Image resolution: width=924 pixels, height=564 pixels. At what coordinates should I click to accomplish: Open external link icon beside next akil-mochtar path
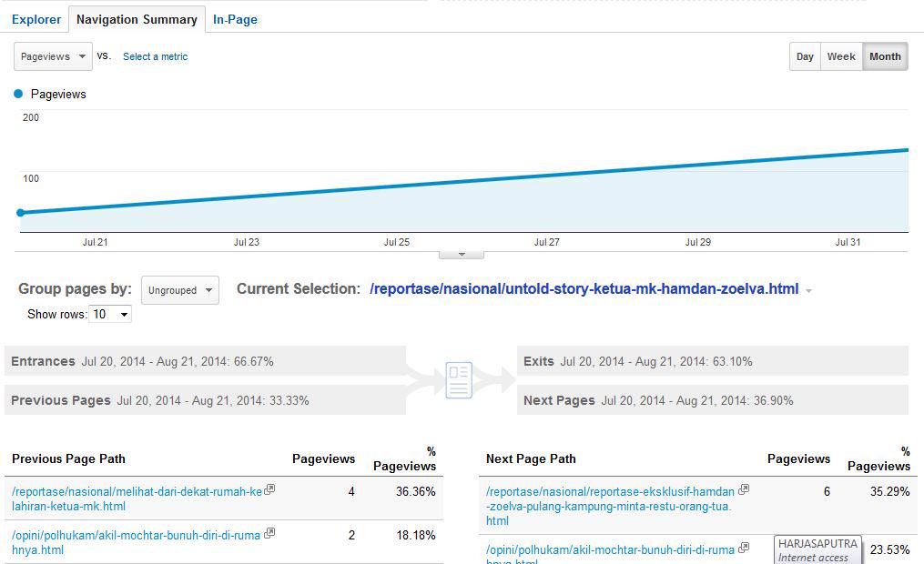(744, 548)
